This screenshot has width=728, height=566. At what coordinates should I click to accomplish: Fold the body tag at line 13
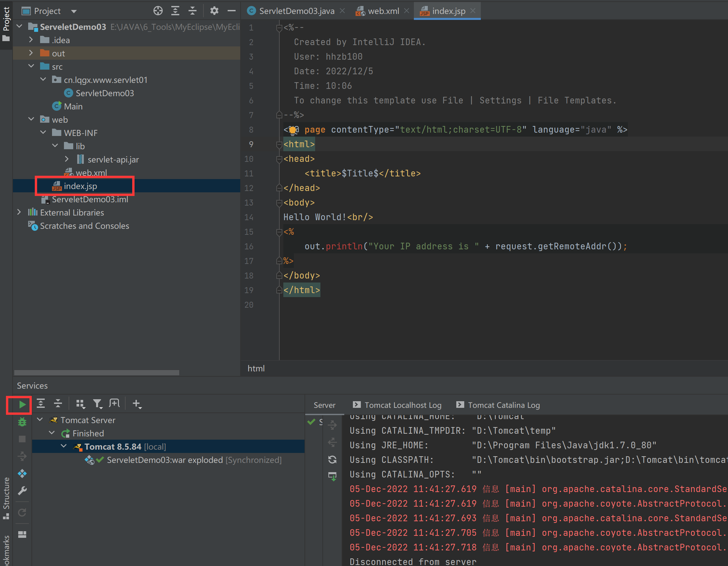(x=279, y=203)
